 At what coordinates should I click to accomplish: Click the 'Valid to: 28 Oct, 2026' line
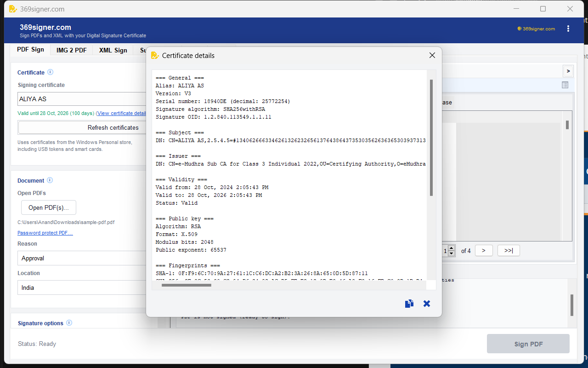(209, 195)
